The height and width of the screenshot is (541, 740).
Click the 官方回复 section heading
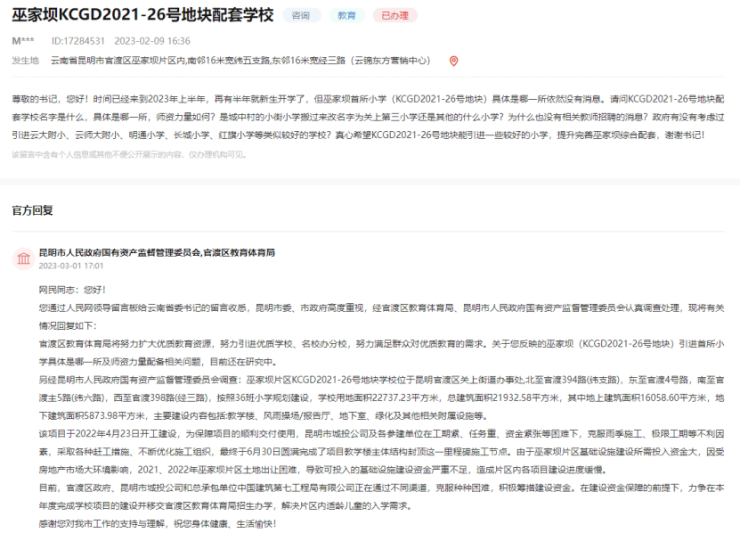pyautogui.click(x=32, y=211)
